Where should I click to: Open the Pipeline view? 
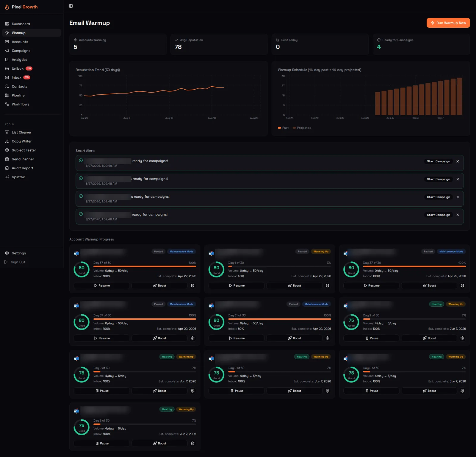click(32, 95)
